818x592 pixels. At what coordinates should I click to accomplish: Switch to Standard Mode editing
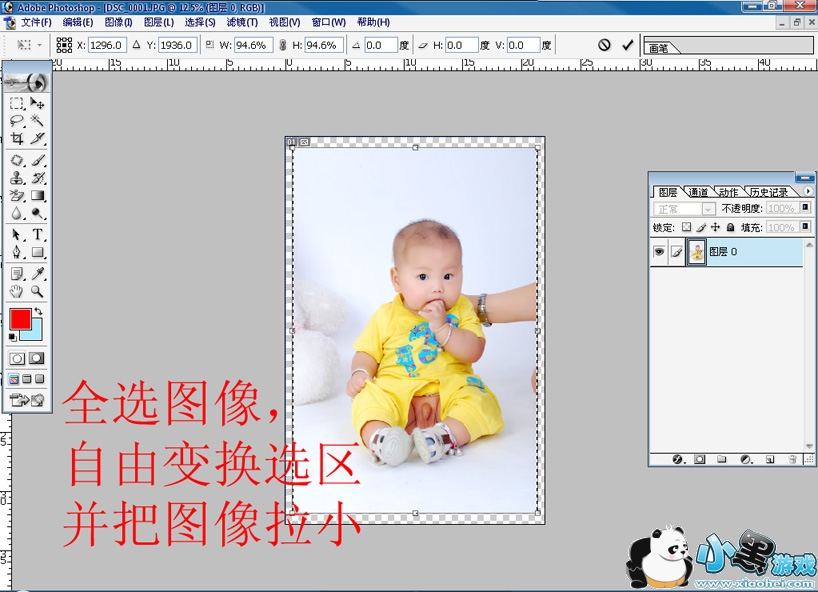(17, 358)
